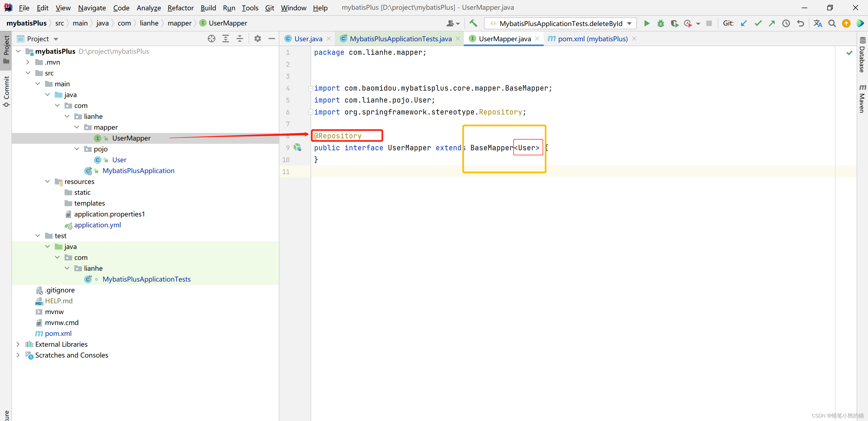
Task: Click the inspection checkmark above the editor scrollbar
Action: [x=849, y=53]
